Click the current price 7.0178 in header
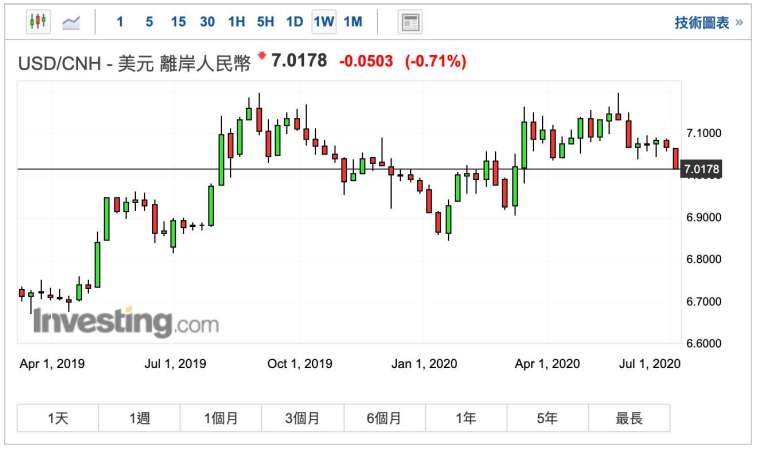This screenshot has width=760, height=450. [x=299, y=61]
